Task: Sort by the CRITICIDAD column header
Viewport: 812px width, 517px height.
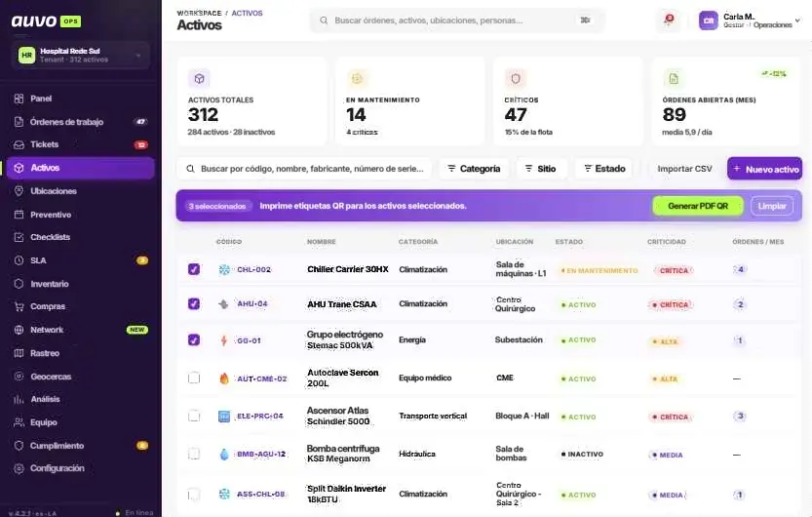Action: pos(667,241)
